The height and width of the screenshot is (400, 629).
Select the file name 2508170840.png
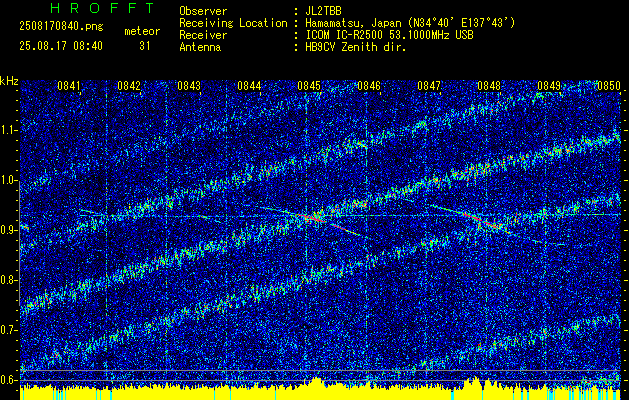(61, 27)
